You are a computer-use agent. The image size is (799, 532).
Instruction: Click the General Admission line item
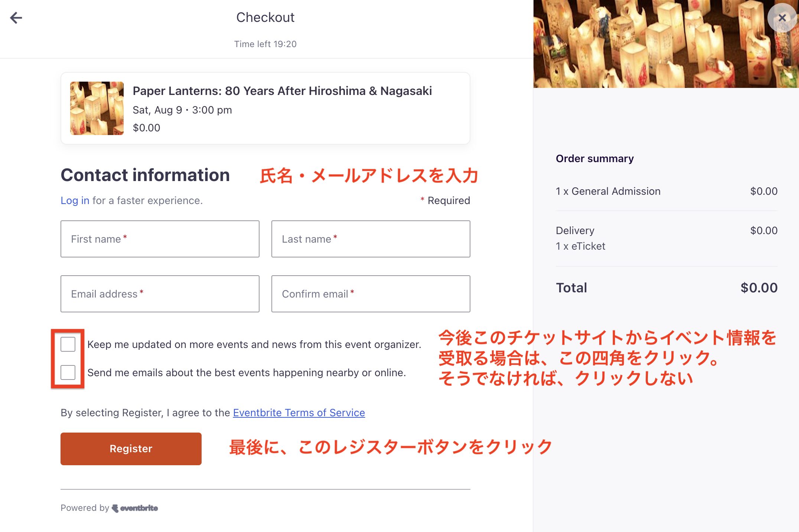point(608,191)
